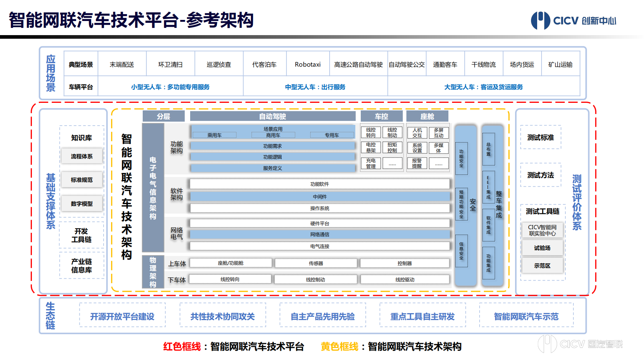Screen dimensions: 644x362
Task: Click the 软件集成 dashed box
Action: point(489,225)
